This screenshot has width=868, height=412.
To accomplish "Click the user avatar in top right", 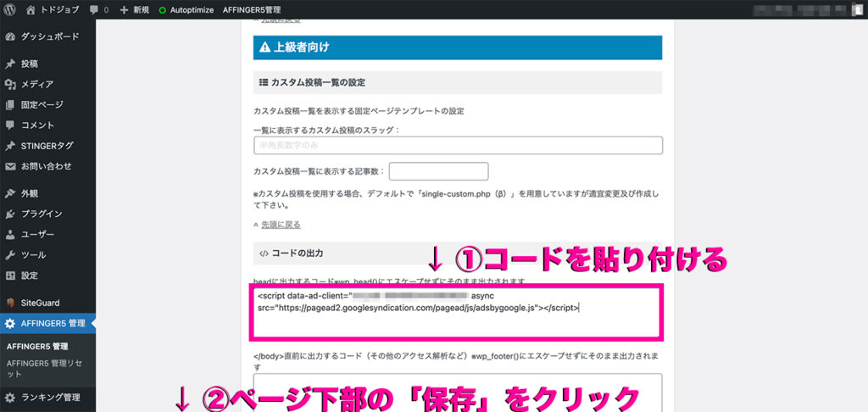I will tap(856, 9).
